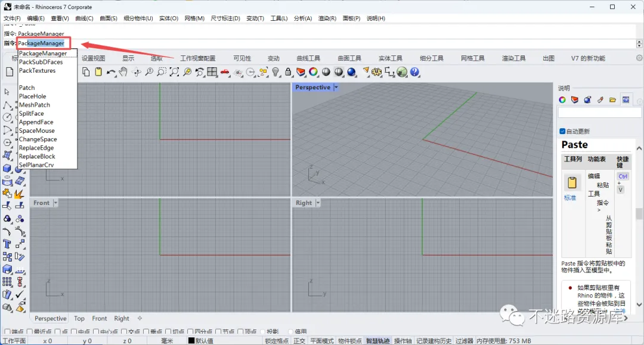The height and width of the screenshot is (345, 644).
Task: Click the Zoom Window dashed-box icon
Action: 162,72
